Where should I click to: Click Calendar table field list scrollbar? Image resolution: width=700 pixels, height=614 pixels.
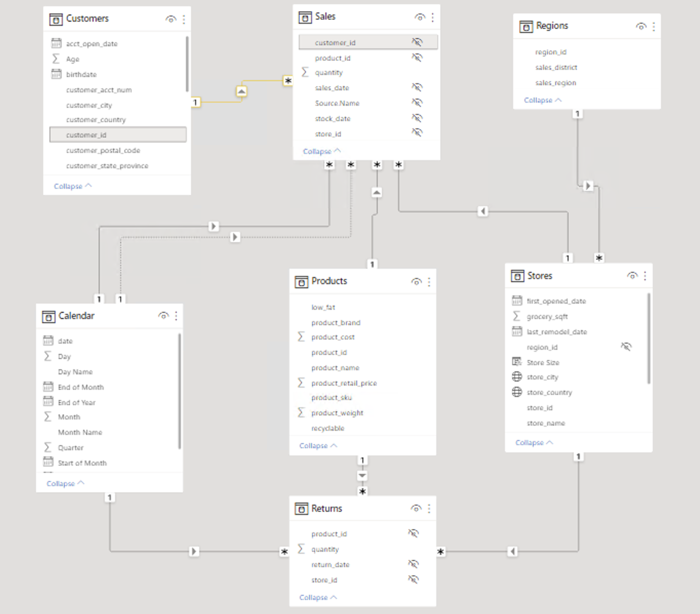(179, 391)
